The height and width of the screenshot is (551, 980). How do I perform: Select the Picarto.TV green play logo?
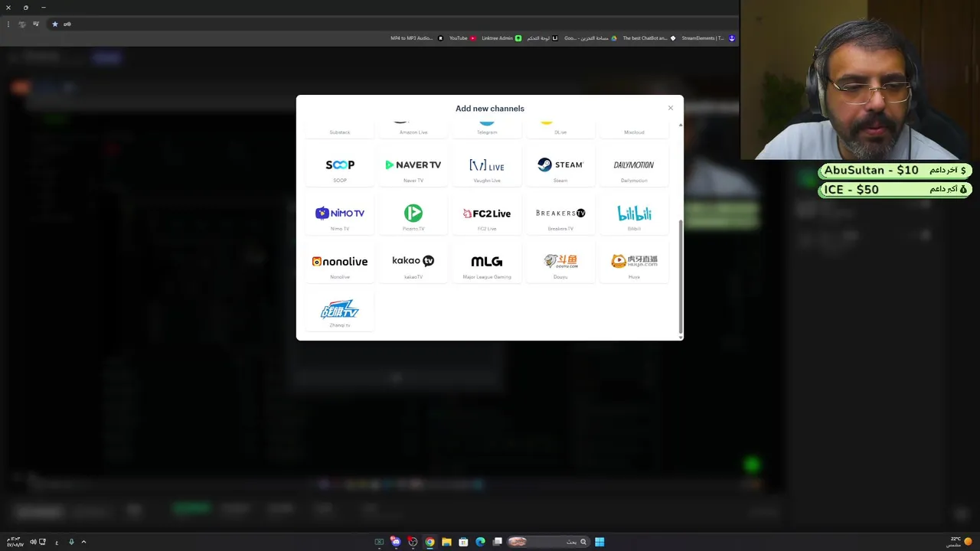tap(413, 213)
